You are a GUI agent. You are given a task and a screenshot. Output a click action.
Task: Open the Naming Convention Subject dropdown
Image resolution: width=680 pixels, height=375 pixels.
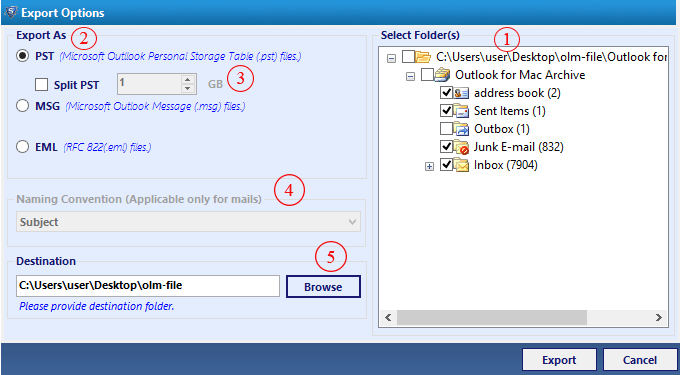point(189,222)
